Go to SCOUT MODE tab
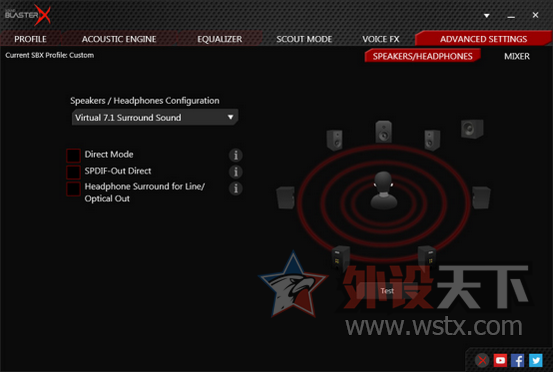 pos(304,39)
